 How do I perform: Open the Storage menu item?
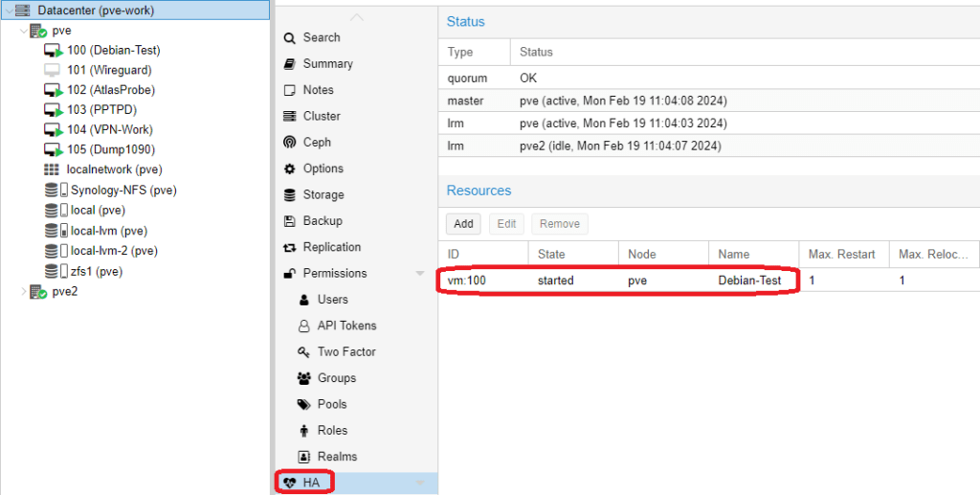click(356, 195)
